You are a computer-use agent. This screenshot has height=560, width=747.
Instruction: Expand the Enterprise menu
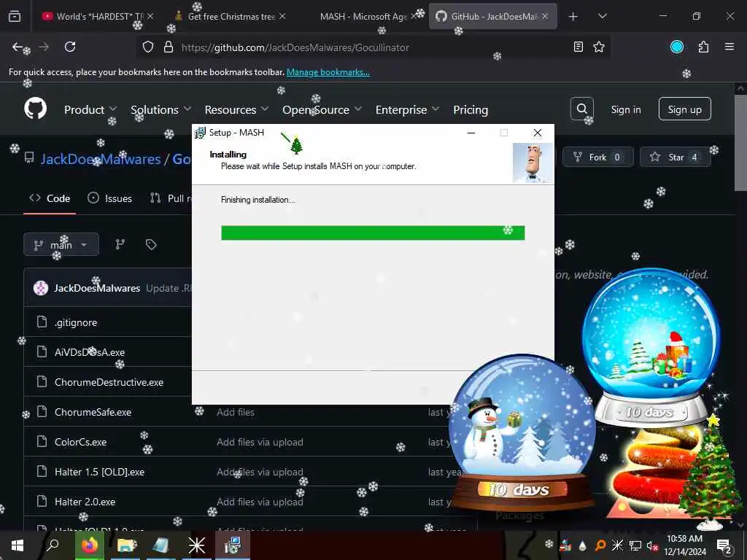pyautogui.click(x=407, y=109)
